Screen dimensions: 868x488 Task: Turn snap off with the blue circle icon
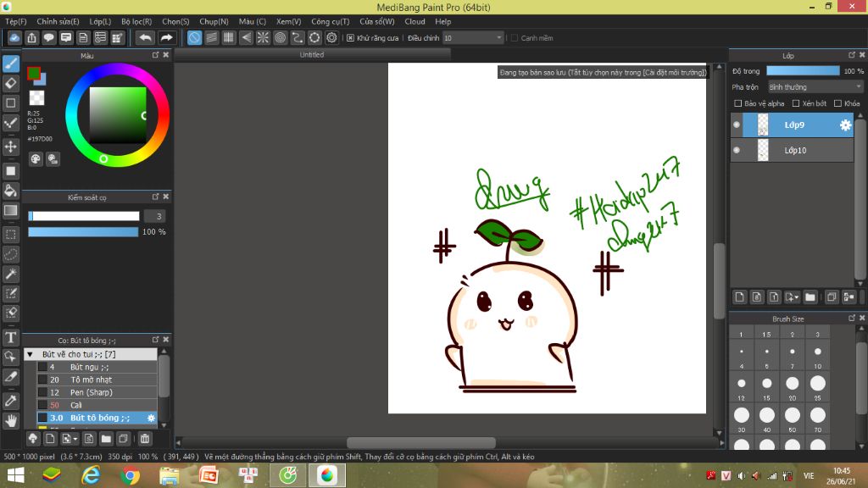[194, 37]
